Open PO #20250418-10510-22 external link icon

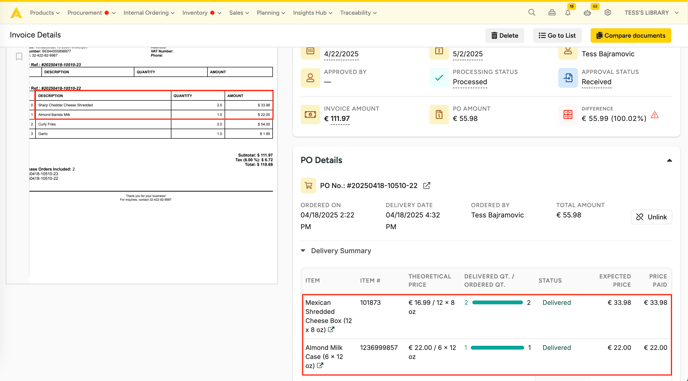coord(426,186)
